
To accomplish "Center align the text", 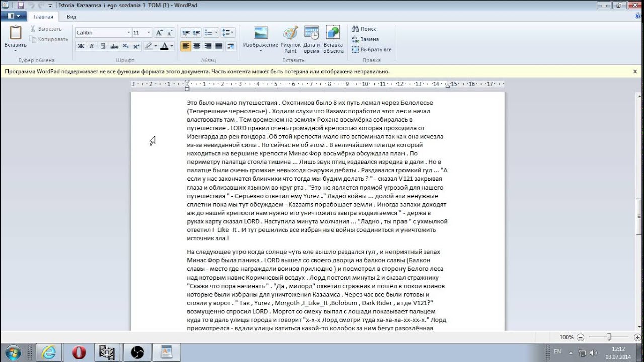I will click(x=197, y=46).
